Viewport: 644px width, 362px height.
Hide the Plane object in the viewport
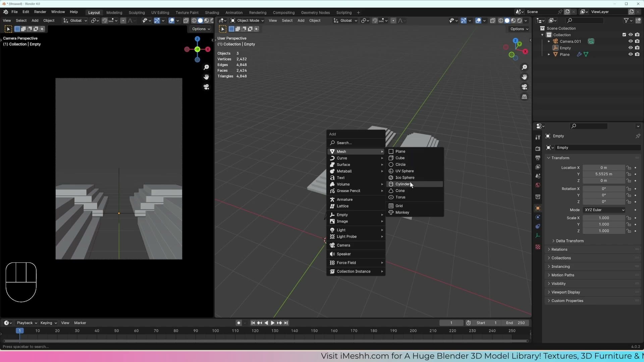tap(631, 54)
